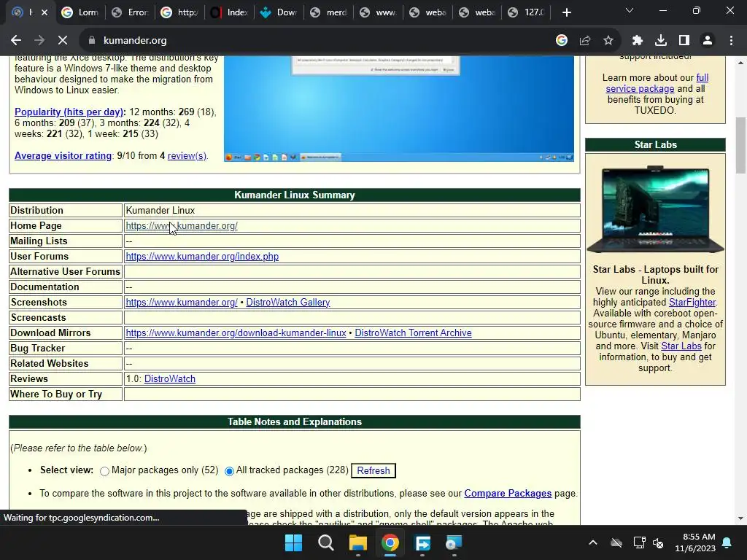Click the 'Where To Buy or Try' label

click(56, 394)
